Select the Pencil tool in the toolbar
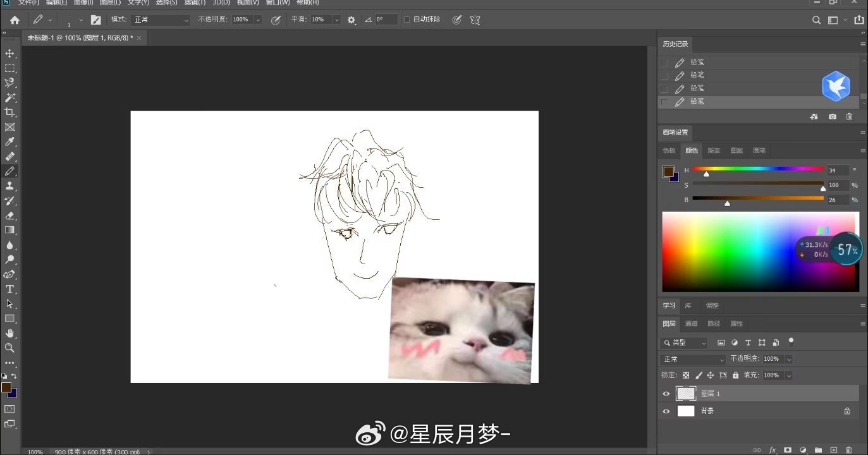 click(x=9, y=171)
